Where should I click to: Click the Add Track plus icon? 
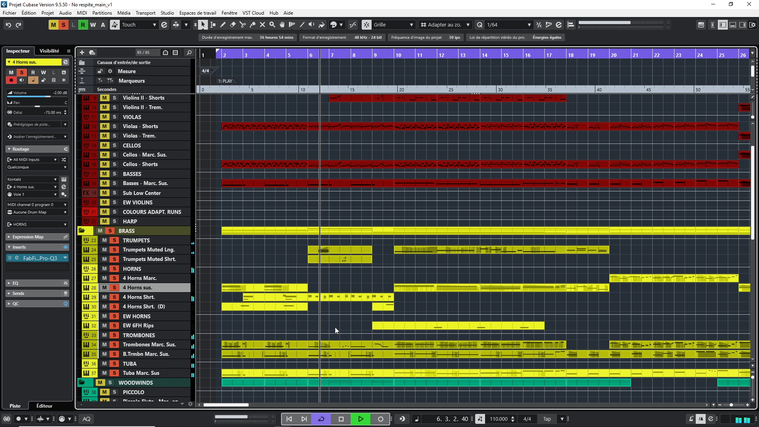pos(82,52)
